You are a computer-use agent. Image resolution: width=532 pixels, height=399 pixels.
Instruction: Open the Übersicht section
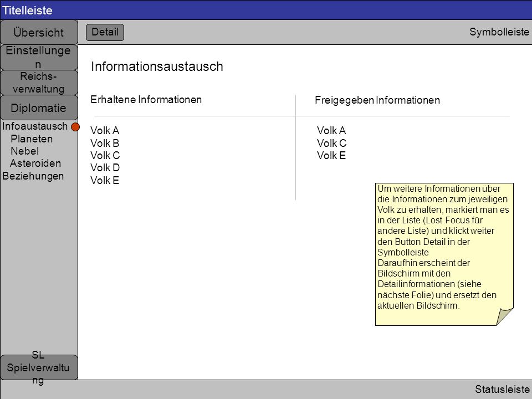click(x=39, y=32)
